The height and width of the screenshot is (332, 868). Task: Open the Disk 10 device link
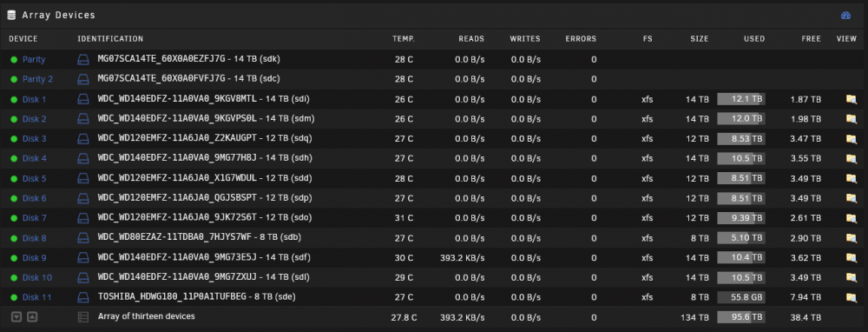[37, 278]
